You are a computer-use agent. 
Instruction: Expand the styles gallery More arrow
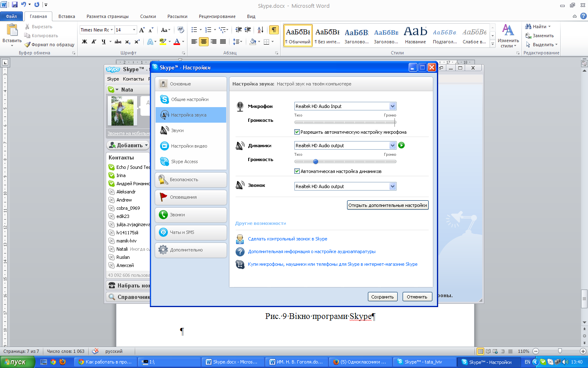point(492,43)
